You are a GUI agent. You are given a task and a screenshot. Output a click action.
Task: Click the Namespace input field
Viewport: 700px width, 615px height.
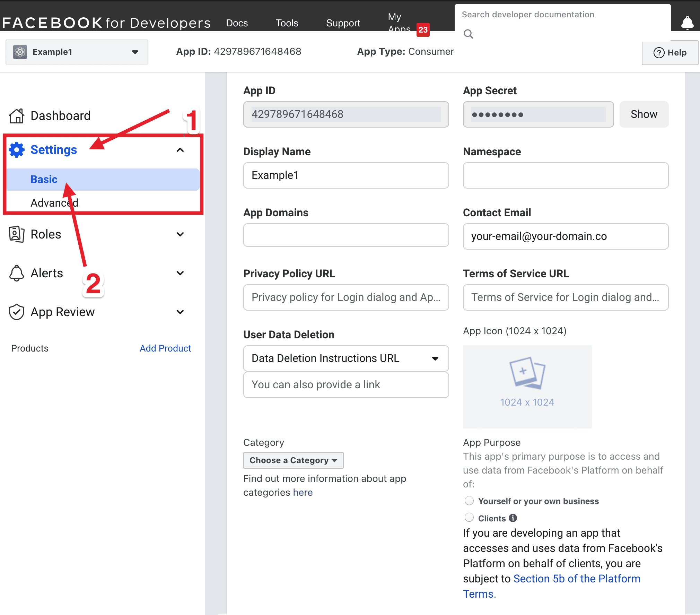coord(566,175)
